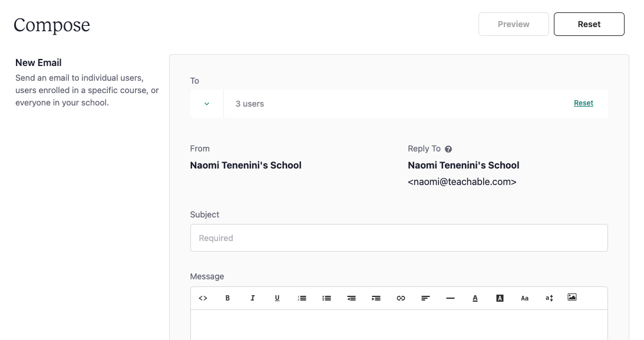Apply italic formatting
The height and width of the screenshot is (340, 644).
click(253, 298)
